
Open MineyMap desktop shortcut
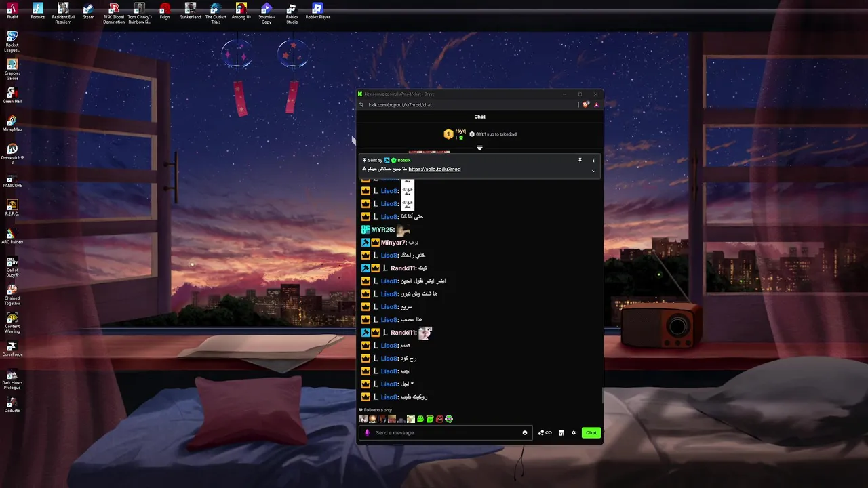pyautogui.click(x=12, y=123)
